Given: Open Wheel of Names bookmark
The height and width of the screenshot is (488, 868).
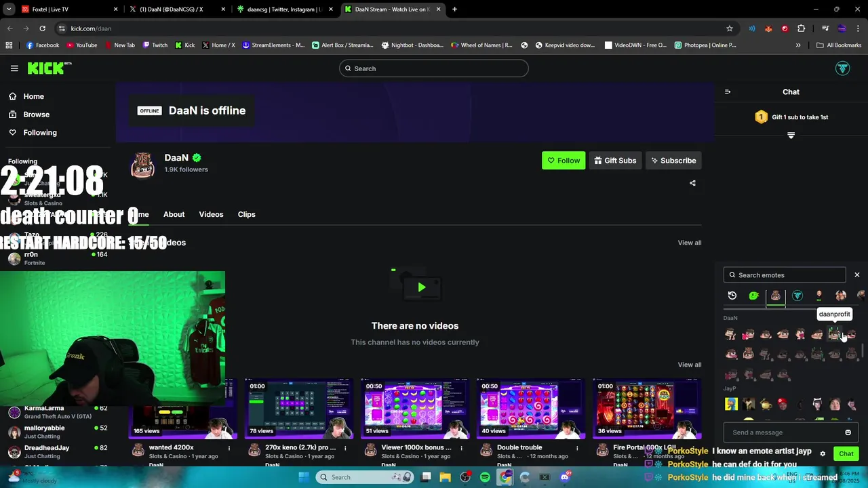Looking at the screenshot, I should click(x=482, y=45).
